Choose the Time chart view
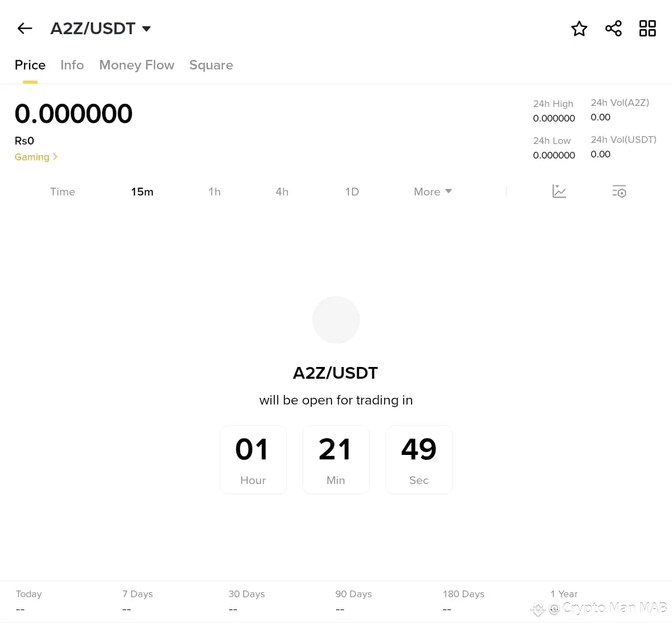The image size is (672, 623). point(62,192)
